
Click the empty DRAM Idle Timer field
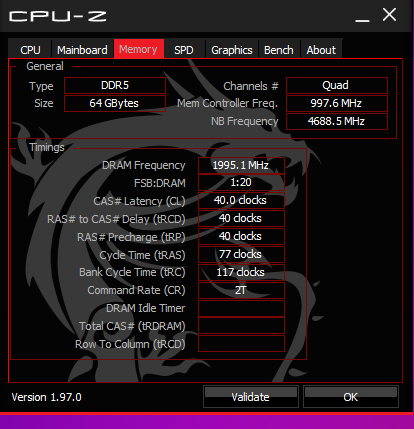241,308
